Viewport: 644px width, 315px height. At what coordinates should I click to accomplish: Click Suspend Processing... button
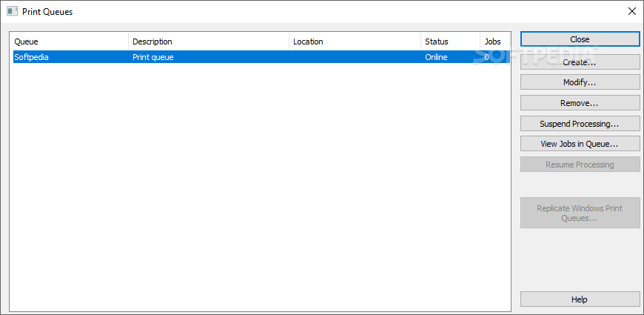[580, 123]
